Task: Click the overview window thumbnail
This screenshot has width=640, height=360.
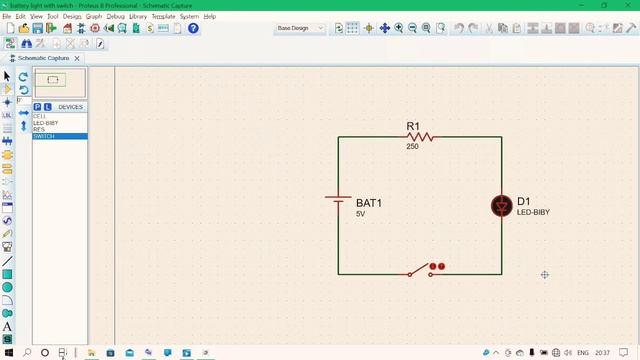Action: [x=60, y=83]
